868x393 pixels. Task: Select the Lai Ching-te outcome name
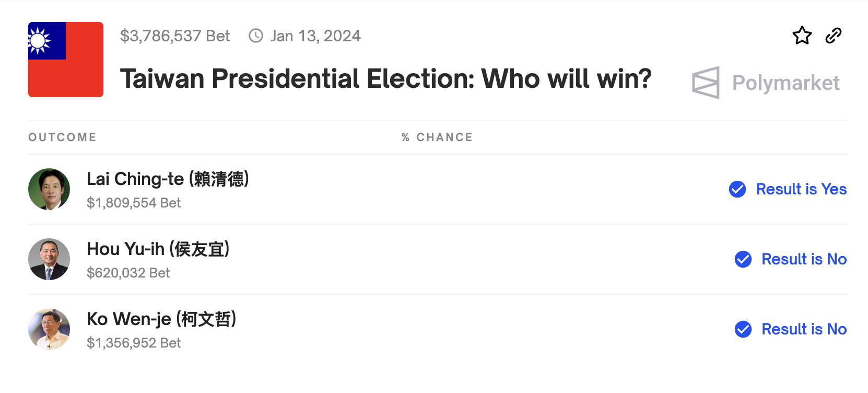[168, 179]
